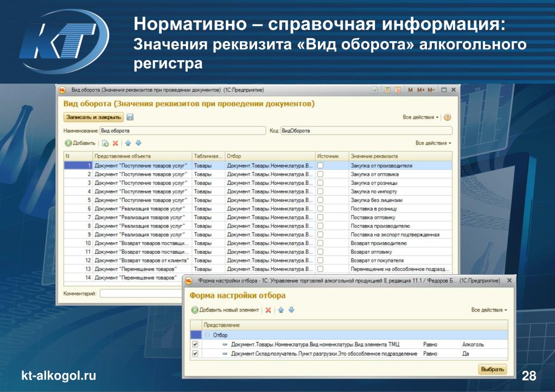Click the Источник column header
Image resolution: width=555 pixels, height=392 pixels.
point(331,156)
